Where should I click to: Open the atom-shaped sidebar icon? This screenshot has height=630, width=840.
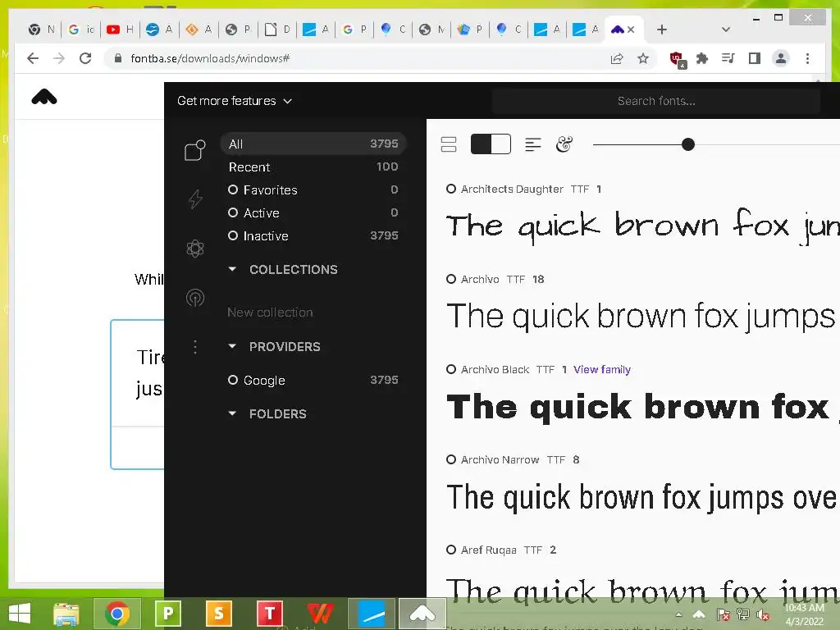coord(195,248)
